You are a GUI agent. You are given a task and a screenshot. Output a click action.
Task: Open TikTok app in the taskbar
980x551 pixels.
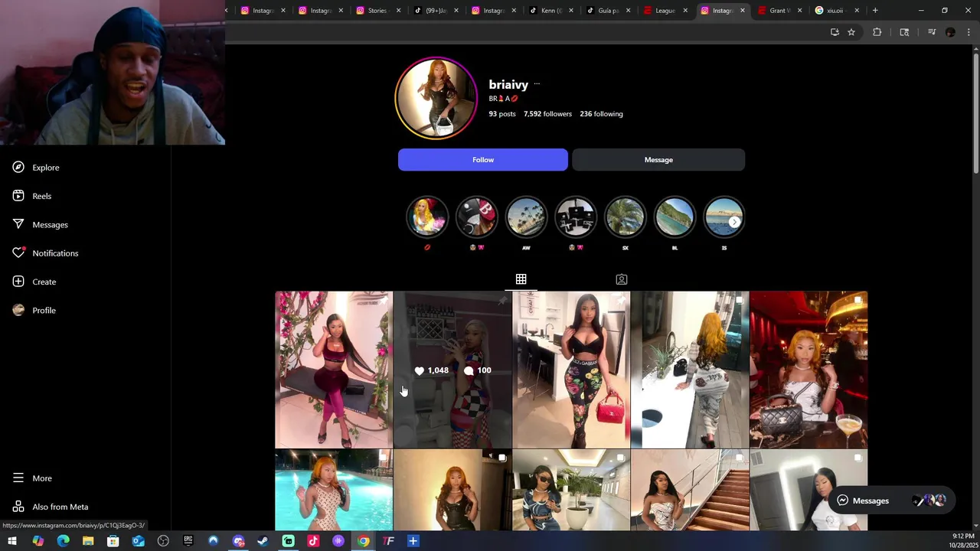pyautogui.click(x=313, y=542)
